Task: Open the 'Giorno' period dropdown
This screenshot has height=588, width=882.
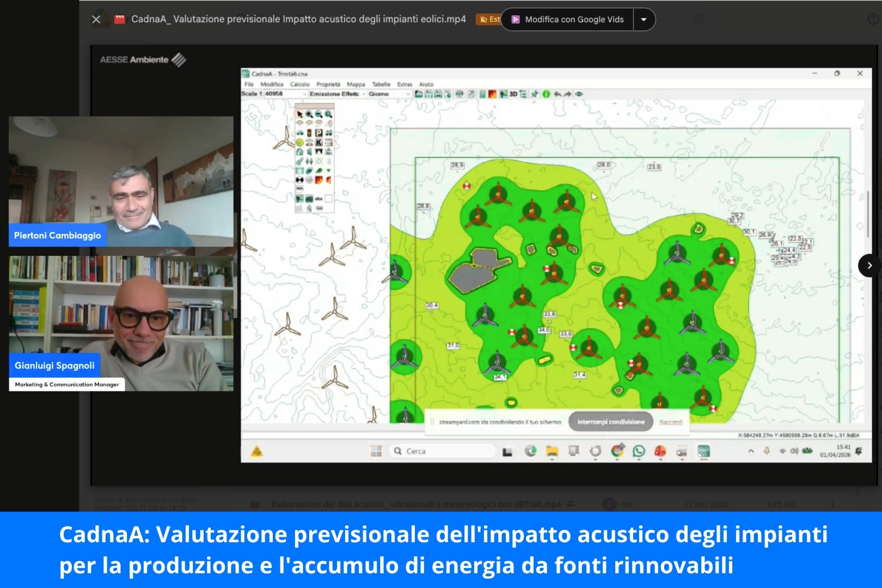Action: click(389, 94)
